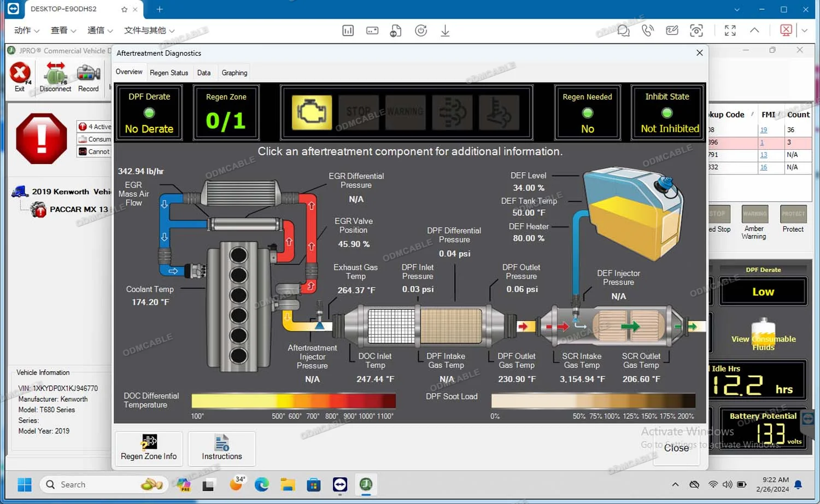End the remote session with red icon
Screen dimensions: 820x504
pos(786,30)
